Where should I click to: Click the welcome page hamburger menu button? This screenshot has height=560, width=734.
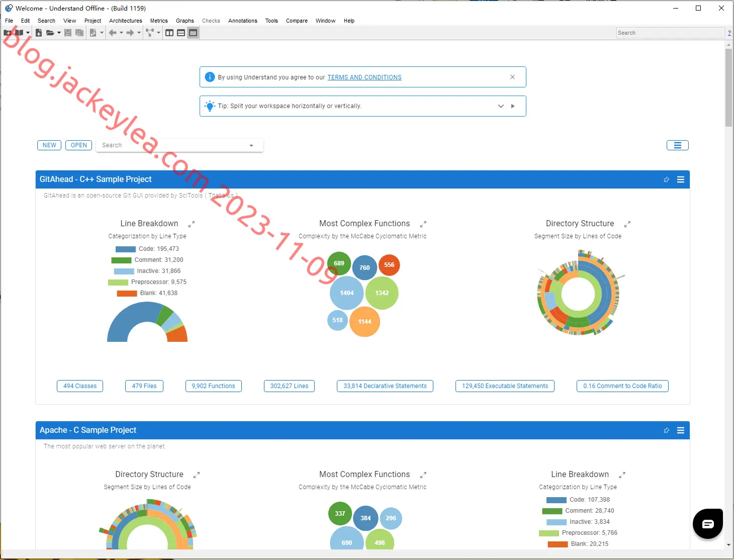tap(678, 145)
